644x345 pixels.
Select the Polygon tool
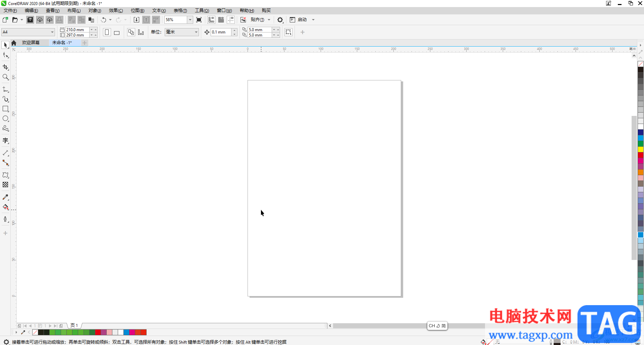coord(5,128)
